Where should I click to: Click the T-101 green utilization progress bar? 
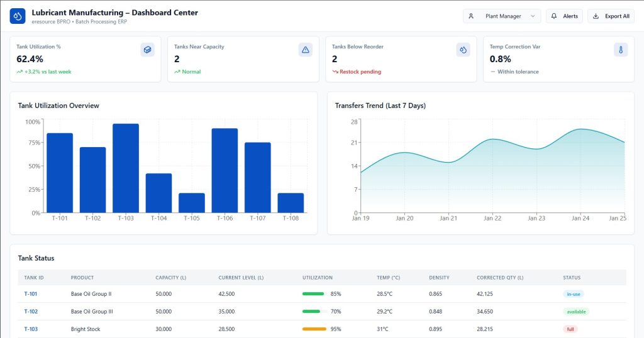point(313,294)
